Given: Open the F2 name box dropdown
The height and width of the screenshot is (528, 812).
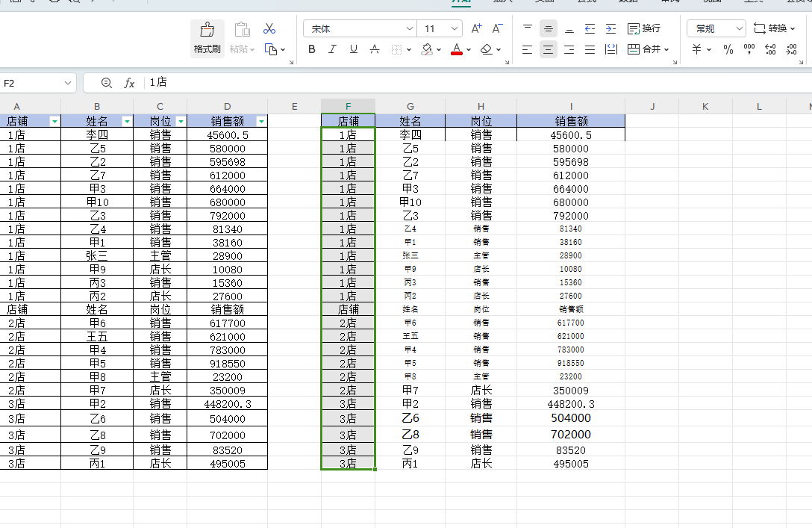Looking at the screenshot, I should [x=67, y=83].
